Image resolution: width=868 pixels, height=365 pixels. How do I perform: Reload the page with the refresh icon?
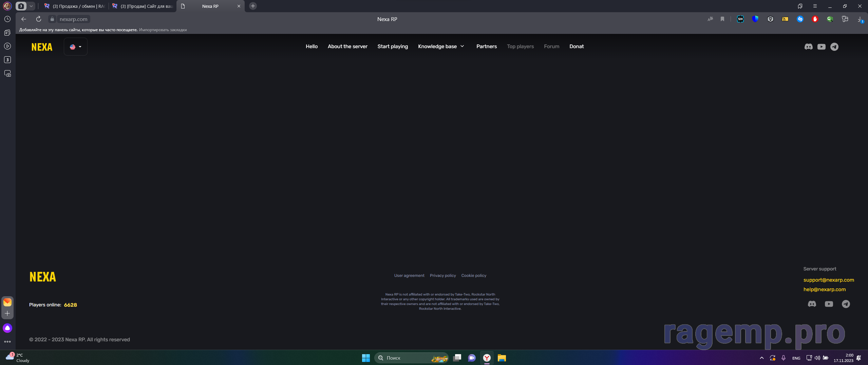(x=39, y=19)
